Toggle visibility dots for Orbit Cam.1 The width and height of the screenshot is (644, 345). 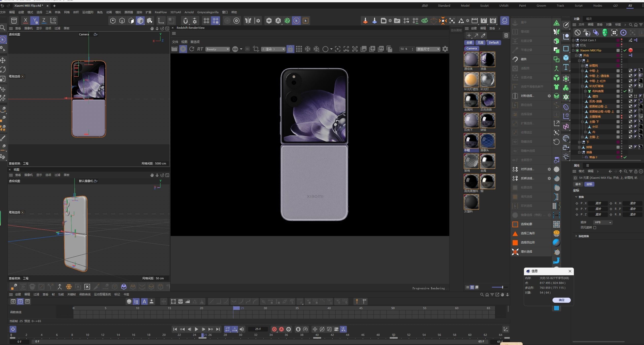pos(622,40)
